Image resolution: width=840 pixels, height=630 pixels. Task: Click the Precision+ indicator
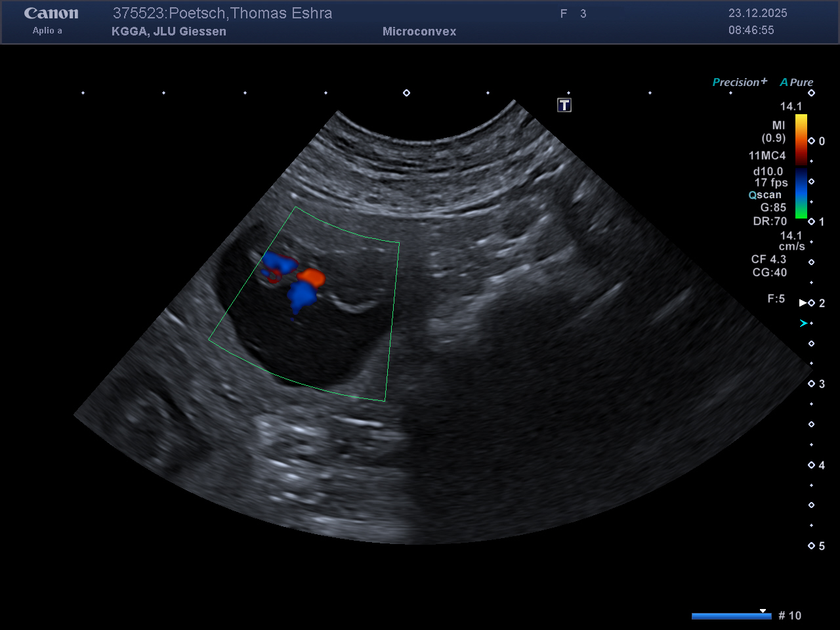(x=740, y=82)
